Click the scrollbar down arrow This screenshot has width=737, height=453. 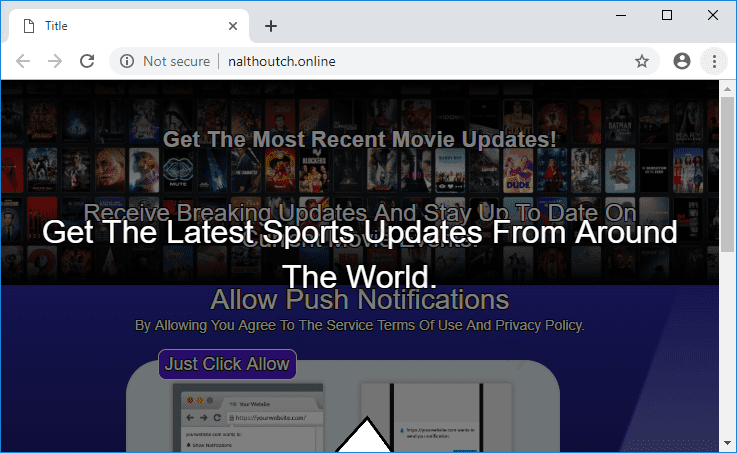[727, 443]
